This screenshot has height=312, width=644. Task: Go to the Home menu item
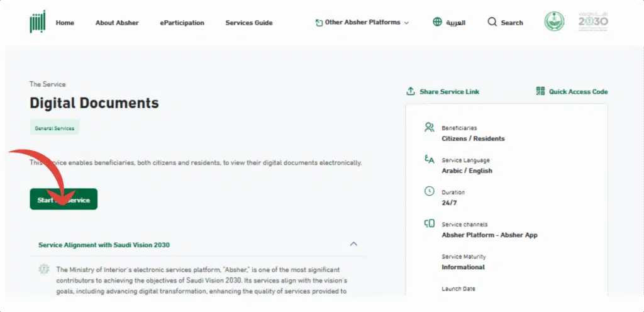point(65,23)
